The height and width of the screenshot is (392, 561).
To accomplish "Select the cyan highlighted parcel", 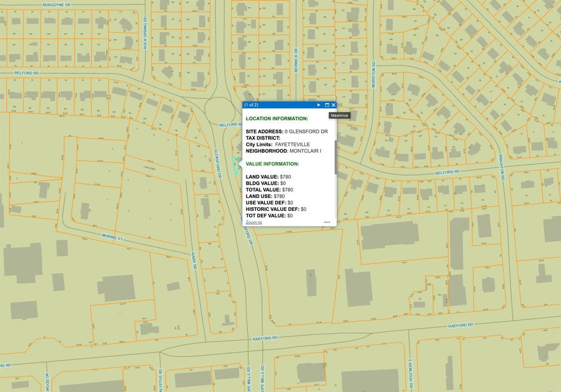I will (x=236, y=166).
